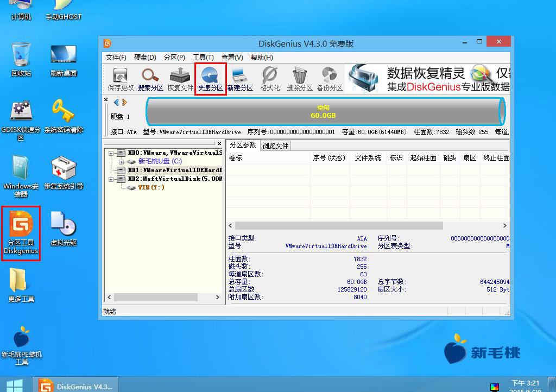Open the 帮助(H) menu
Image resolution: width=556 pixels, height=392 pixels.
[x=262, y=58]
